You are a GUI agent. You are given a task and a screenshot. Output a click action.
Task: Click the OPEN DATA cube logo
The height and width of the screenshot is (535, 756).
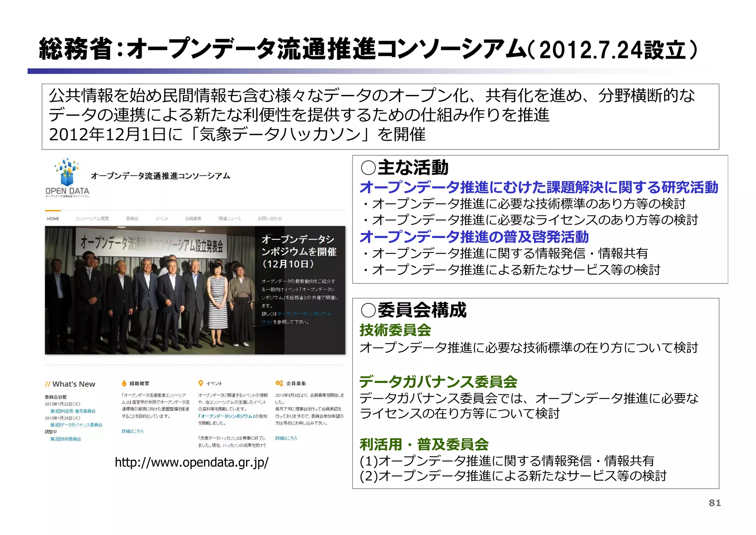pos(67,177)
